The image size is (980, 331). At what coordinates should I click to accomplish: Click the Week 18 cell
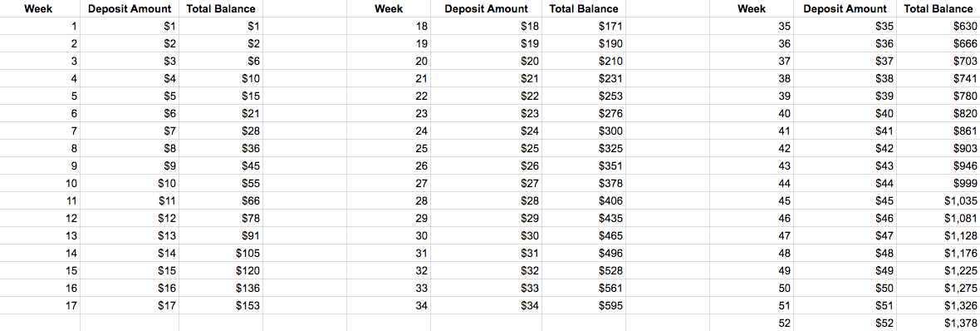[389, 27]
